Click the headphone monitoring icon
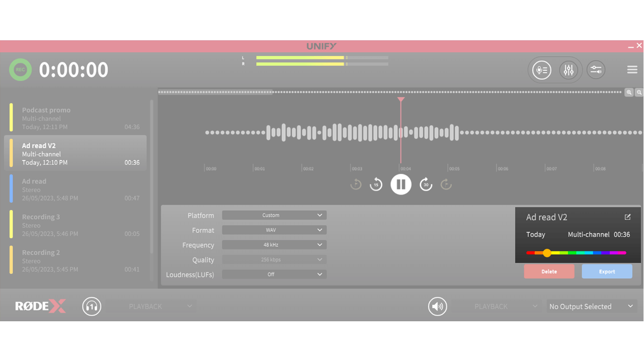 pos(92,306)
